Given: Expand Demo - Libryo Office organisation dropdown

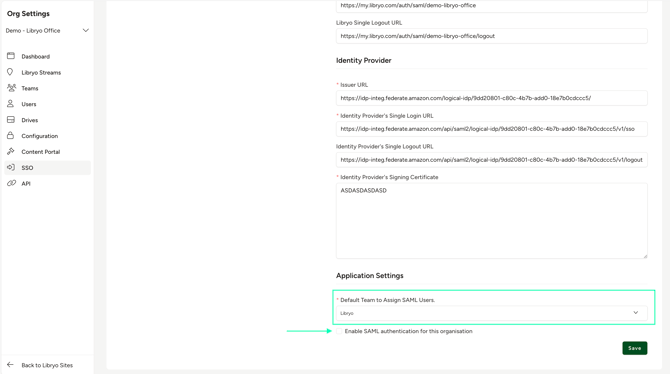Looking at the screenshot, I should (47, 30).
